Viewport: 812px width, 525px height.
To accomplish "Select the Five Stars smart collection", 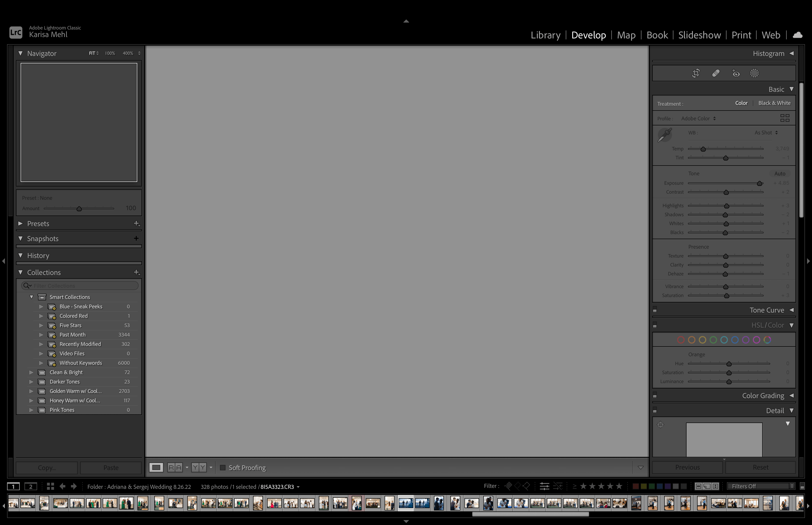I will pos(70,325).
